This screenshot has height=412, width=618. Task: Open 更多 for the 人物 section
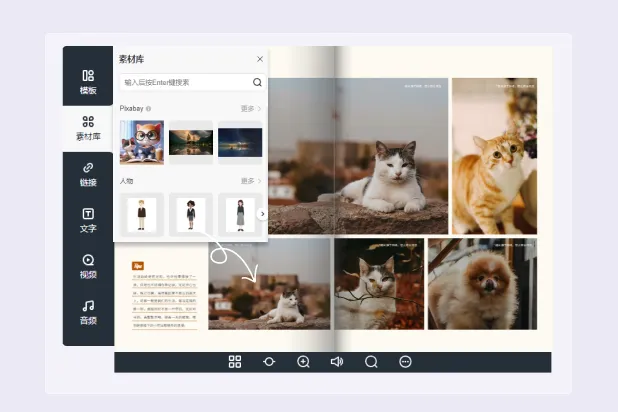pyautogui.click(x=251, y=181)
